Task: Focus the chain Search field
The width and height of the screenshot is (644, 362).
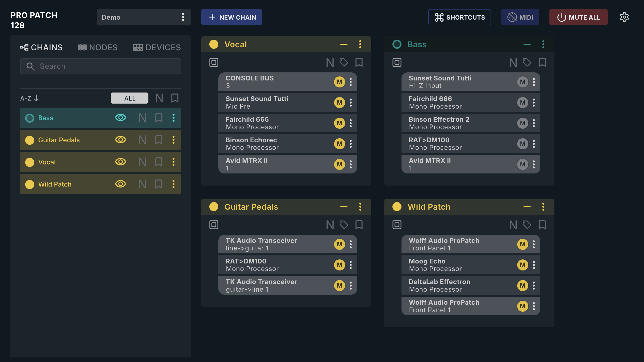Action: click(101, 66)
